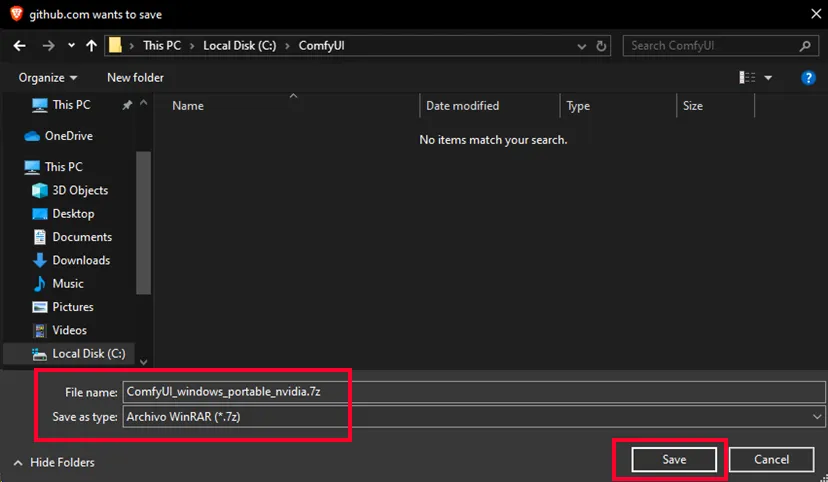This screenshot has width=828, height=482.
Task: Go up one folder level
Action: click(91, 46)
